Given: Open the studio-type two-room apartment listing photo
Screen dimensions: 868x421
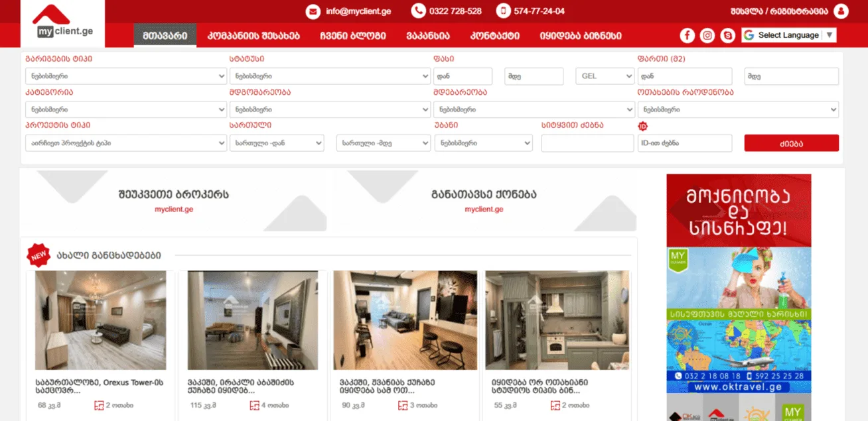Looking at the screenshot, I should click(x=557, y=320).
